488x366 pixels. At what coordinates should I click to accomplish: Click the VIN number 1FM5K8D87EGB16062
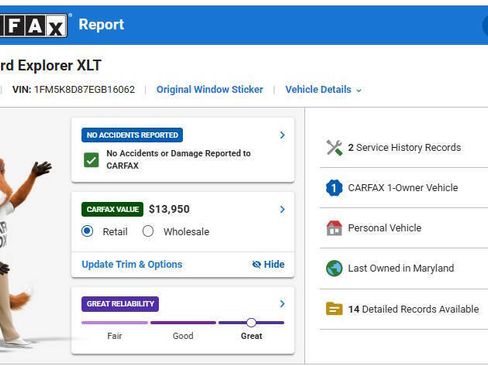pos(84,89)
